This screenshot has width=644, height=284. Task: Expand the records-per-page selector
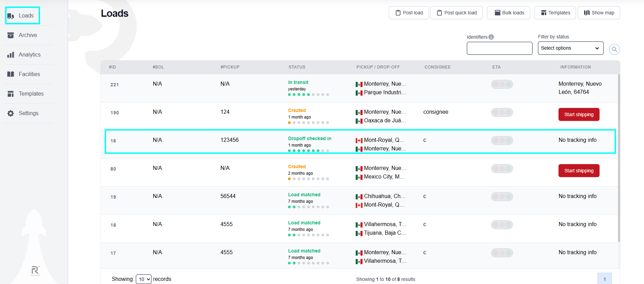point(144,279)
